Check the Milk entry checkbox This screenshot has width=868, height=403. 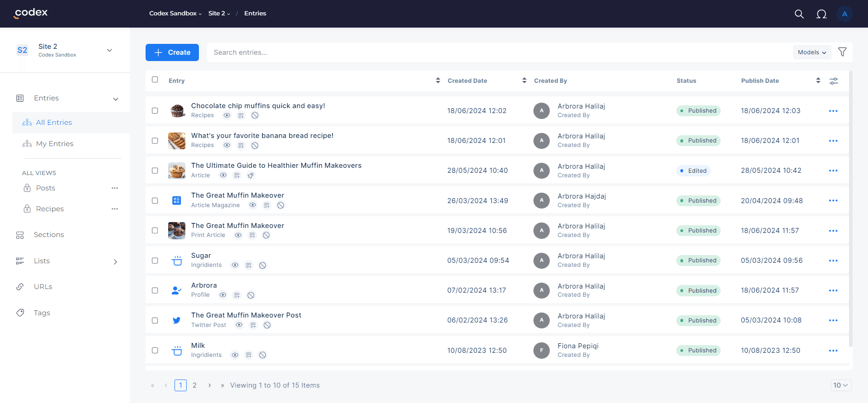155,351
